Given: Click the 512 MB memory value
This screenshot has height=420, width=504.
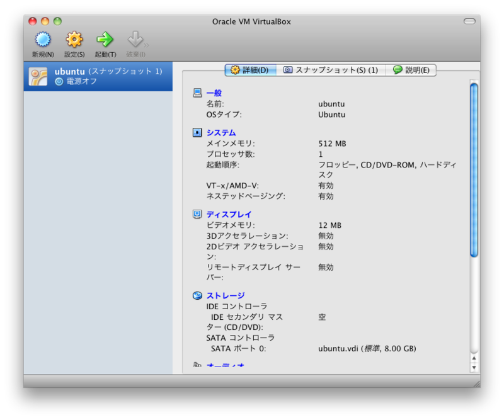Looking at the screenshot, I should 332,144.
